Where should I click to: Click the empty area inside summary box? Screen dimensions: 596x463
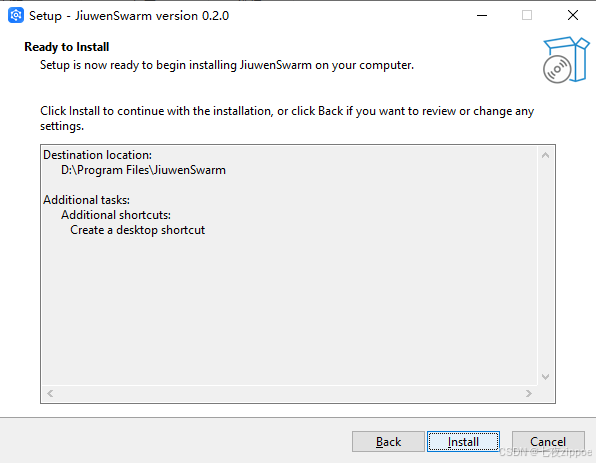click(x=289, y=312)
